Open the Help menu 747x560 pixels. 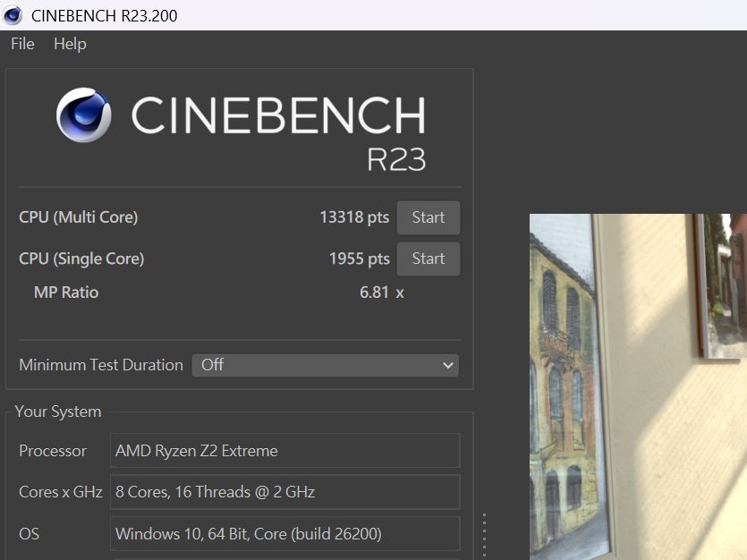coord(70,44)
